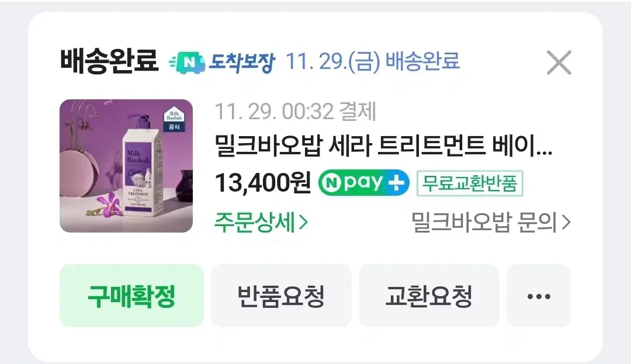The height and width of the screenshot is (364, 631).
Task: Click the chevron arrow after 밀크바오밥 문의
Action: [x=566, y=222]
